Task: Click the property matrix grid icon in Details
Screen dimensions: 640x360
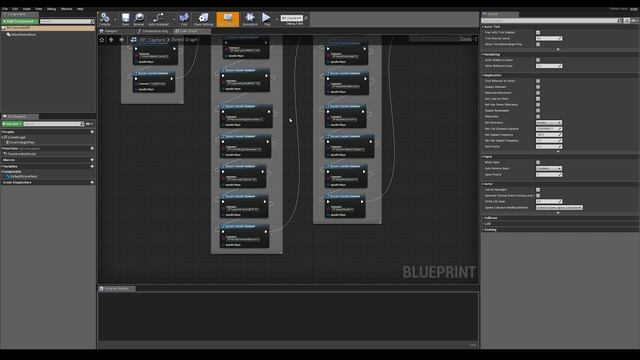Action: [x=627, y=20]
